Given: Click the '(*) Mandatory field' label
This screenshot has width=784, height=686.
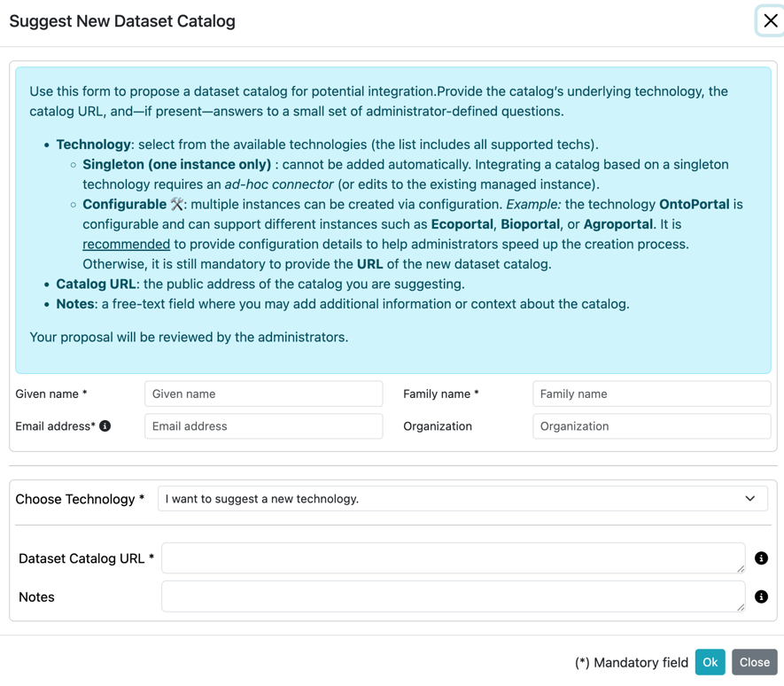Looking at the screenshot, I should coord(633,662).
